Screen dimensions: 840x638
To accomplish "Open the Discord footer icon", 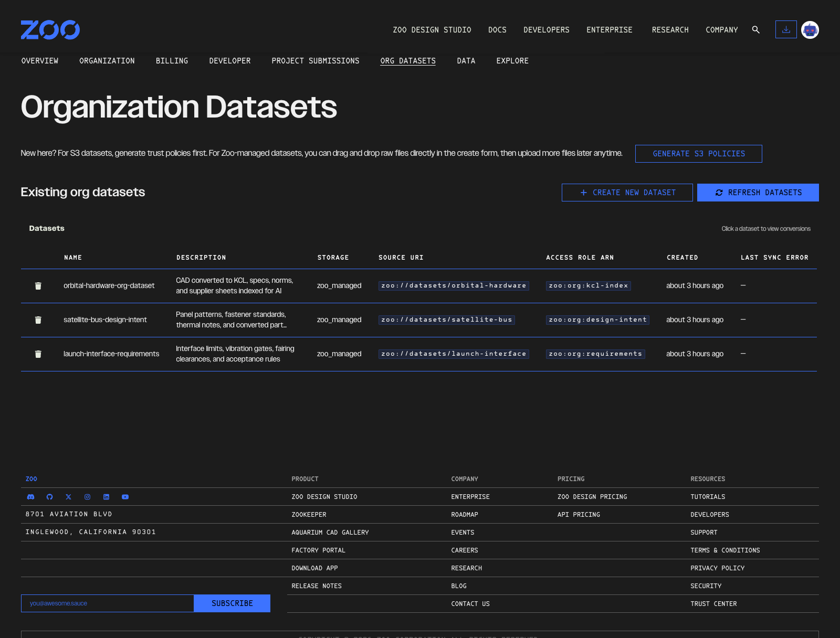I will click(31, 497).
